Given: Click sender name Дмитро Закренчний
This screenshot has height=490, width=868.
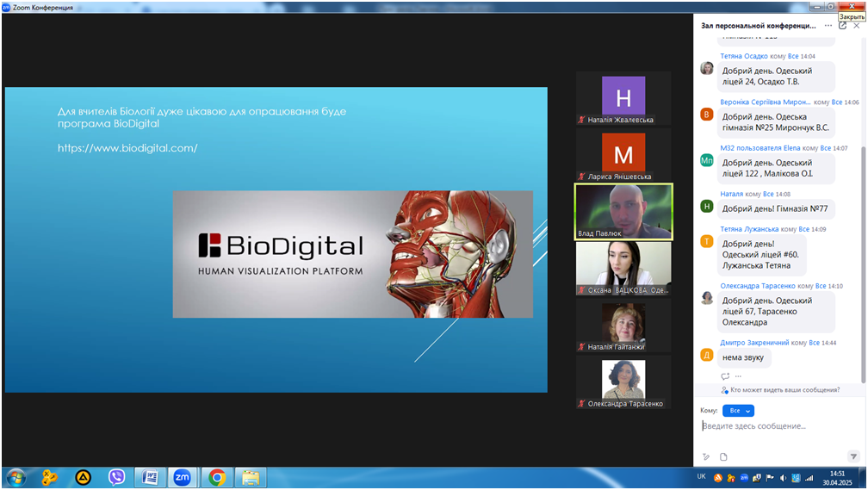Looking at the screenshot, I should tap(754, 343).
